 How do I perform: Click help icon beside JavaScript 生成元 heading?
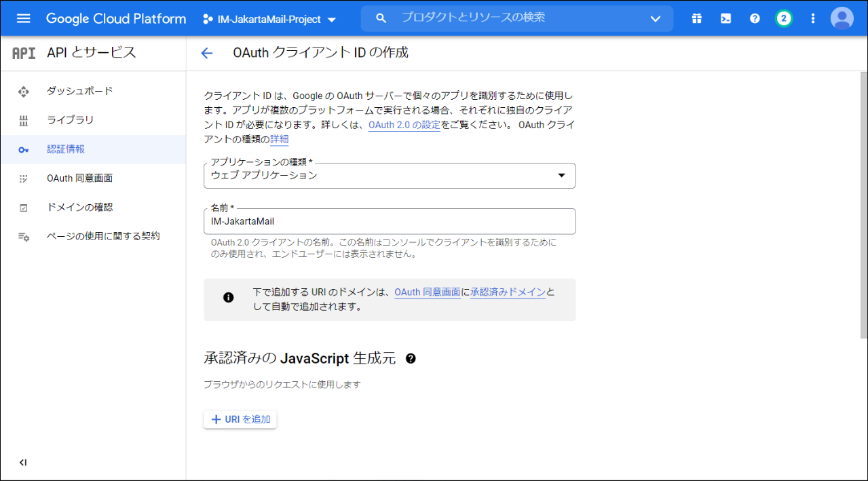(x=411, y=359)
